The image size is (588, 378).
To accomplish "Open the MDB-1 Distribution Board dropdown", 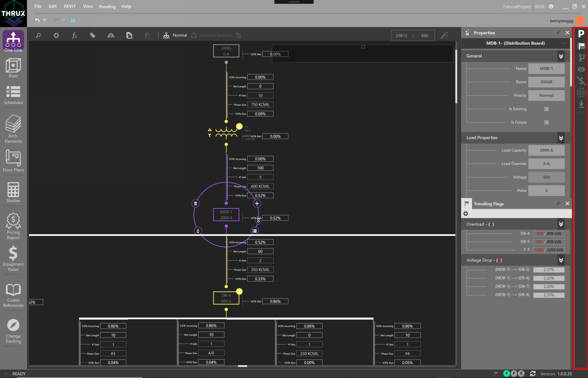I will (x=564, y=43).
